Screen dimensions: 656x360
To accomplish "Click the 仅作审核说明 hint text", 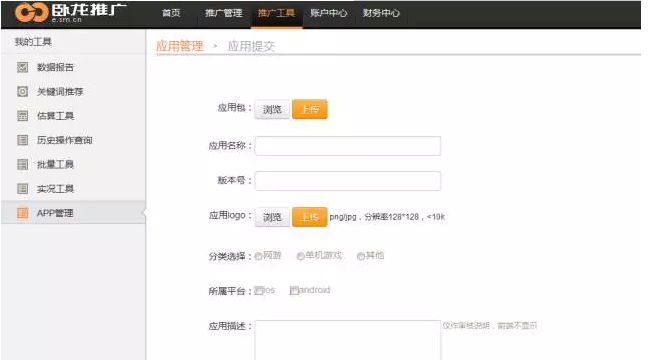I will point(489,325).
